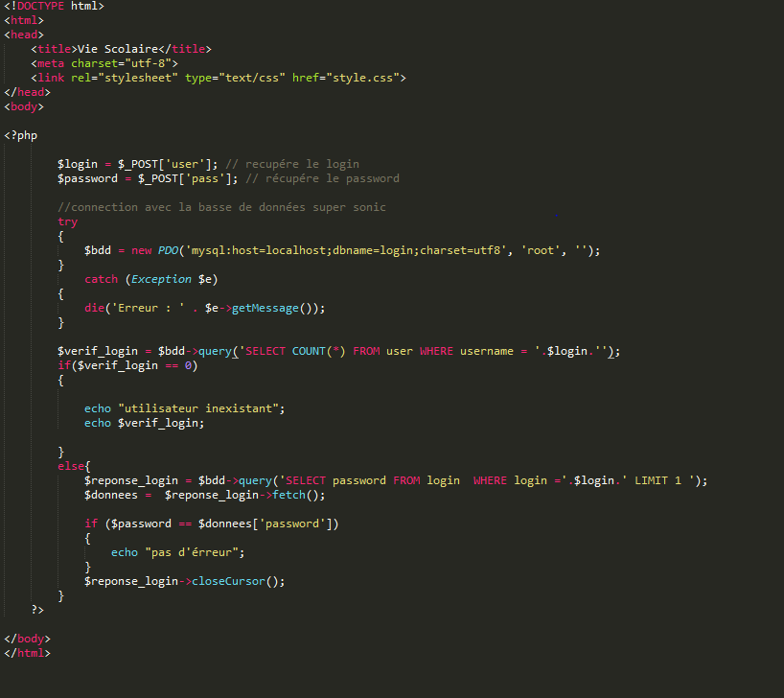Click the "try" keyword
The width and height of the screenshot is (784, 698).
click(67, 221)
